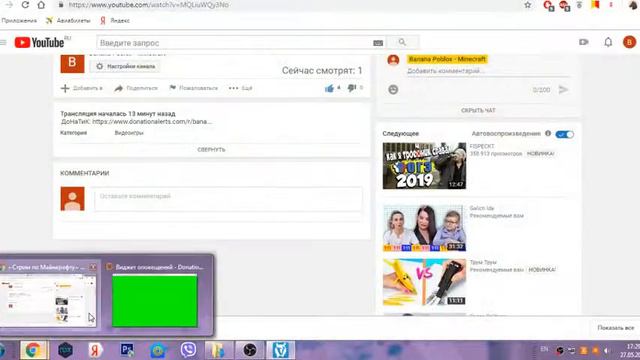Open the YouTube hamburger menu
The width and height of the screenshot is (640, 360).
coord(3,42)
